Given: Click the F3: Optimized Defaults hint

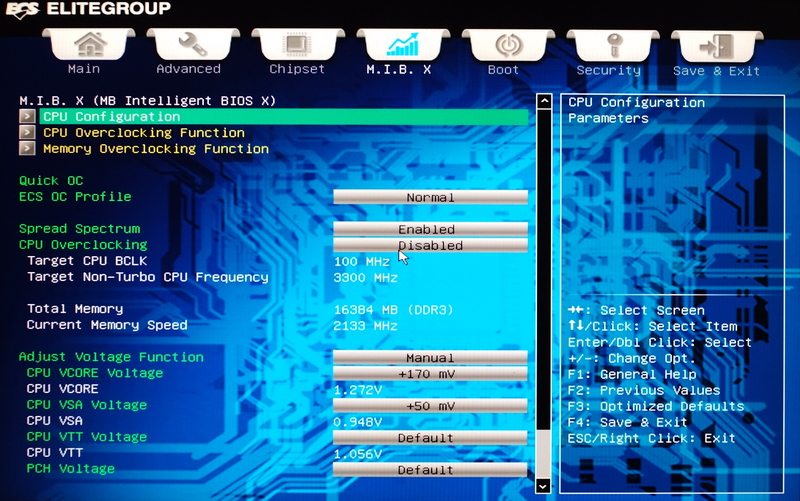Looking at the screenshot, I should point(656,406).
